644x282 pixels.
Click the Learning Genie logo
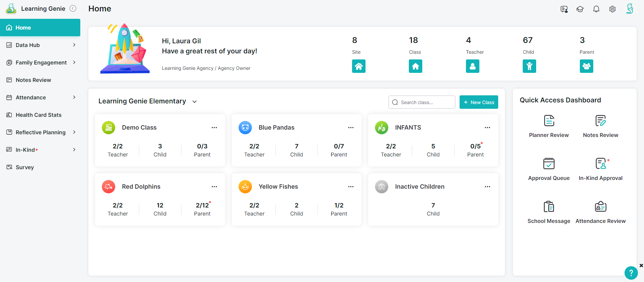coord(11,9)
